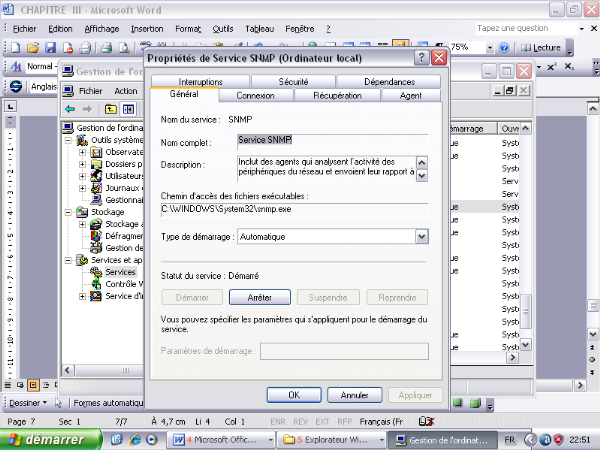Go back in Gestion de l'ordinateur
The image size is (600, 450).
[70, 109]
